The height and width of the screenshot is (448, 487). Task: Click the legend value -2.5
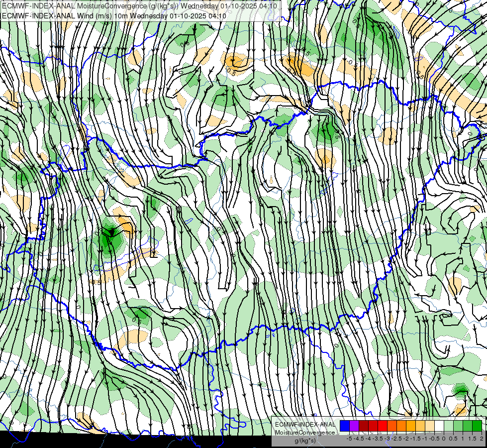coord(396,439)
